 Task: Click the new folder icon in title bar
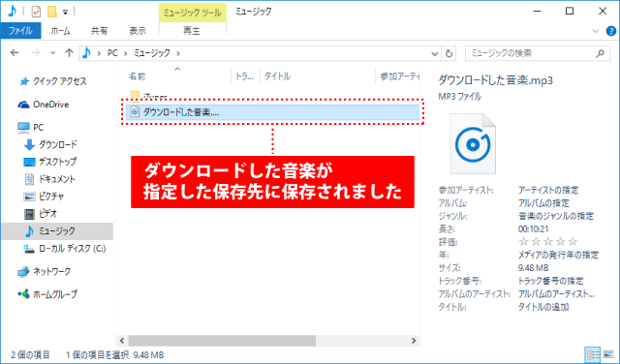coord(51,12)
